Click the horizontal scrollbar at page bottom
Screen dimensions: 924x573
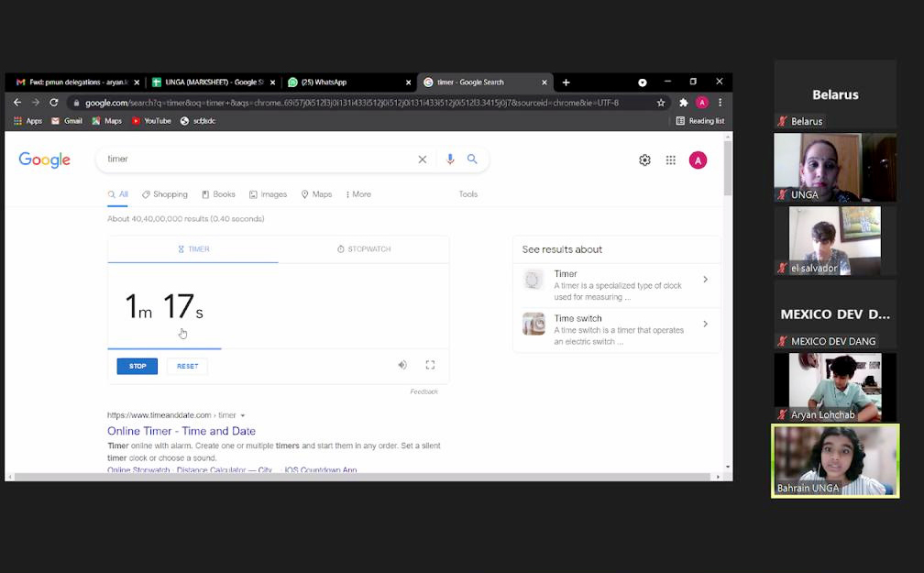(x=363, y=477)
